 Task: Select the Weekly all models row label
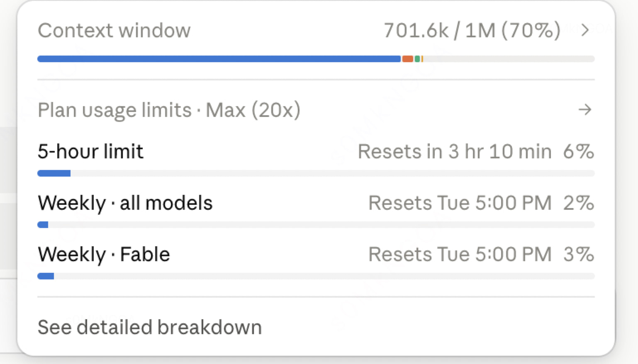click(x=125, y=203)
